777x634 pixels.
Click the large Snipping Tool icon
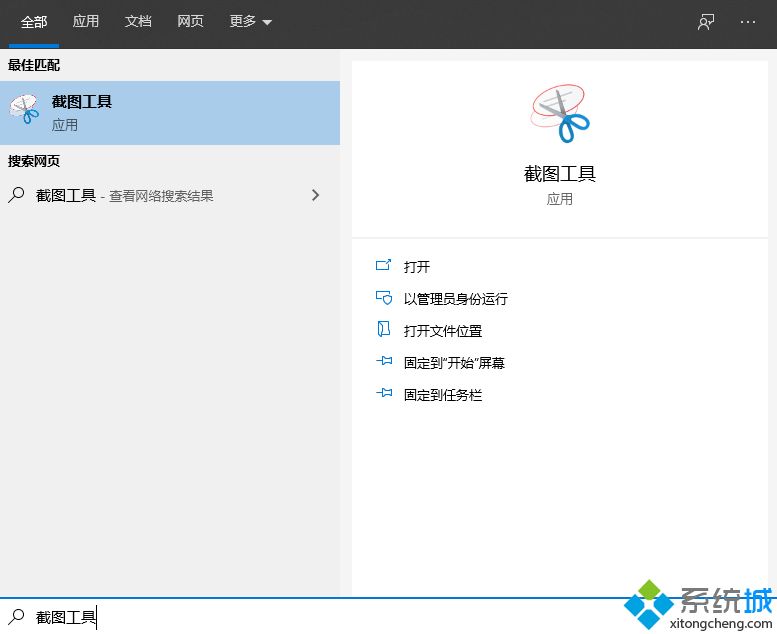pos(560,113)
